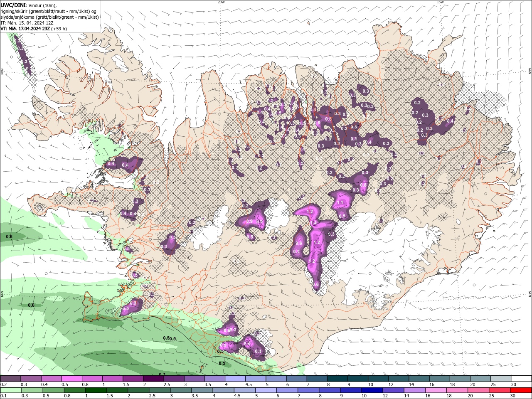Select the light blue snow swatch between 4 and 4.5

(x=236, y=379)
